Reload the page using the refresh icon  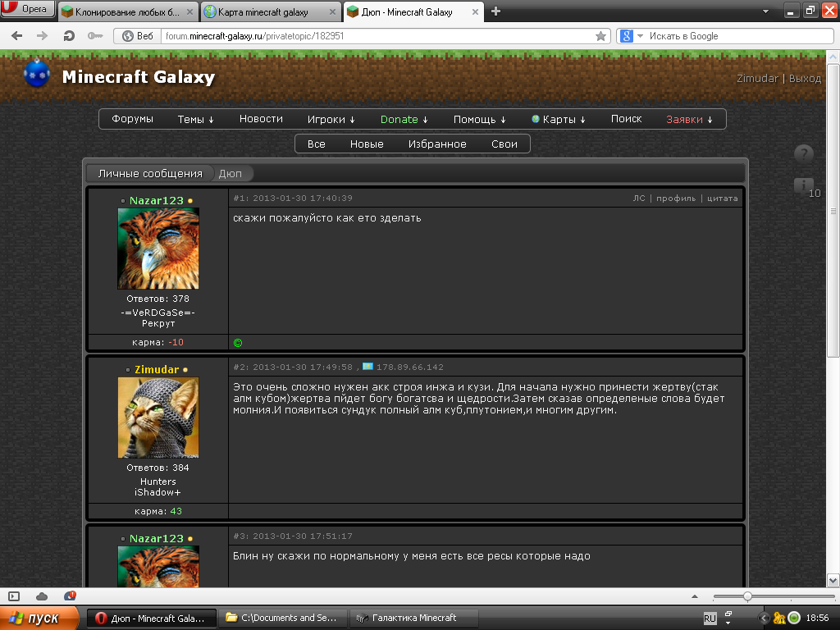69,36
